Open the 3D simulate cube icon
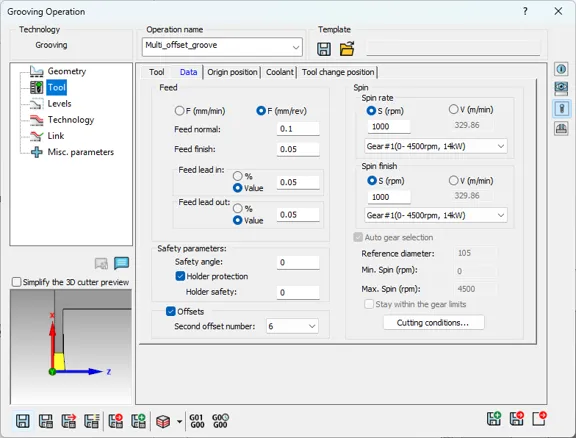Viewport: 576px width, 438px height. 163,421
